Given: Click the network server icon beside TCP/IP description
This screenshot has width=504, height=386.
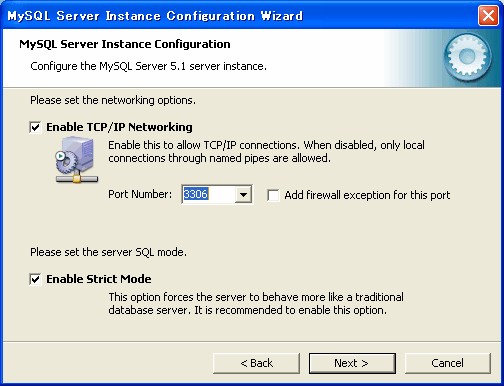Looking at the screenshot, I should (x=76, y=160).
